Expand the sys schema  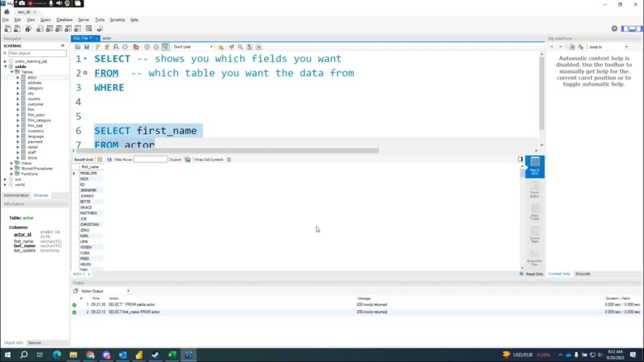(5, 179)
